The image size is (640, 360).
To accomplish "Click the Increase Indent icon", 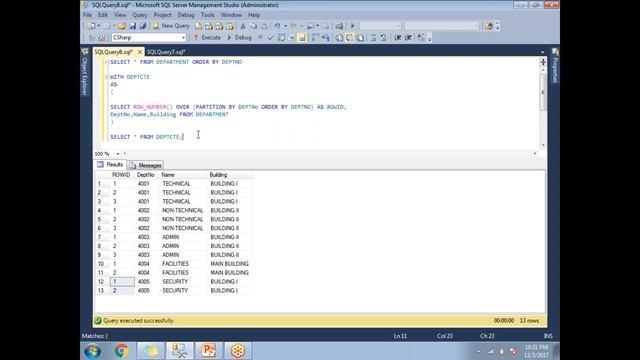I will point(408,38).
